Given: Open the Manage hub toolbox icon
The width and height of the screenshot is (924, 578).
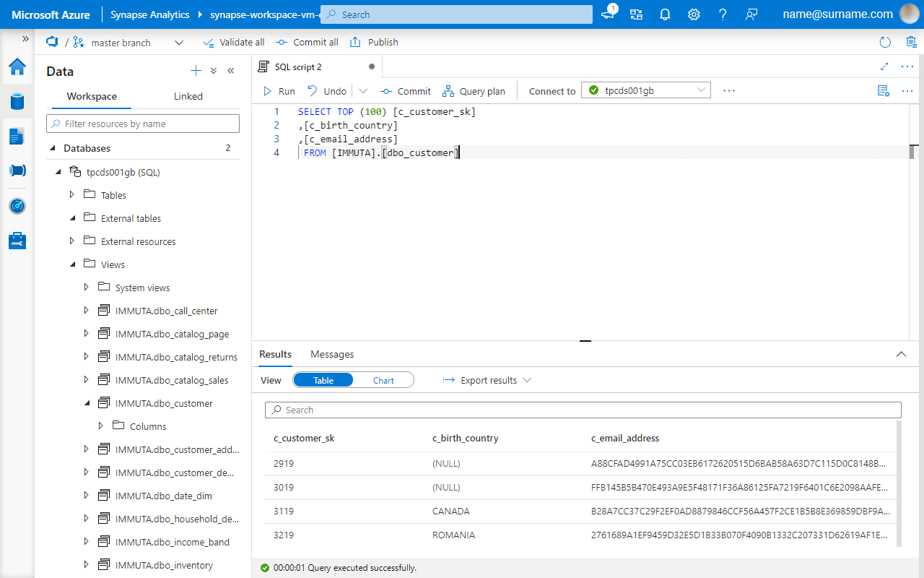Looking at the screenshot, I should tap(17, 241).
